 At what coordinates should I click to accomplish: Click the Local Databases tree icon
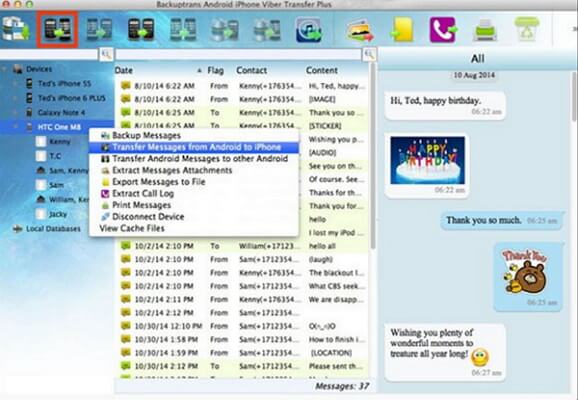[17, 229]
